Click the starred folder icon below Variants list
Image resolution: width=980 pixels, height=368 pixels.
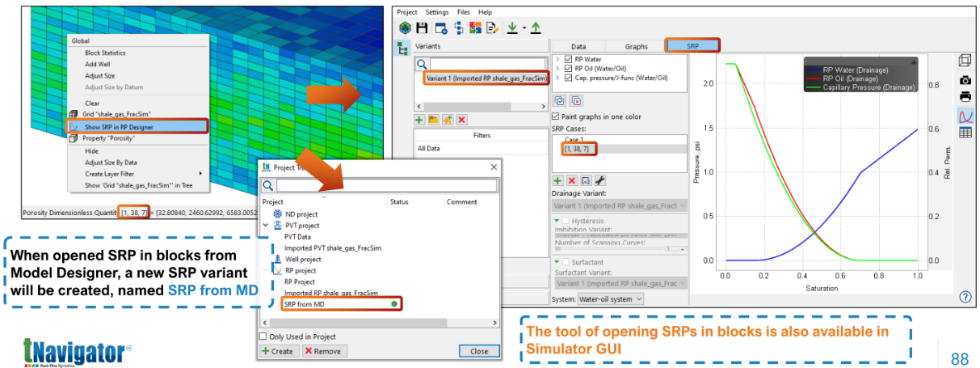(x=448, y=119)
